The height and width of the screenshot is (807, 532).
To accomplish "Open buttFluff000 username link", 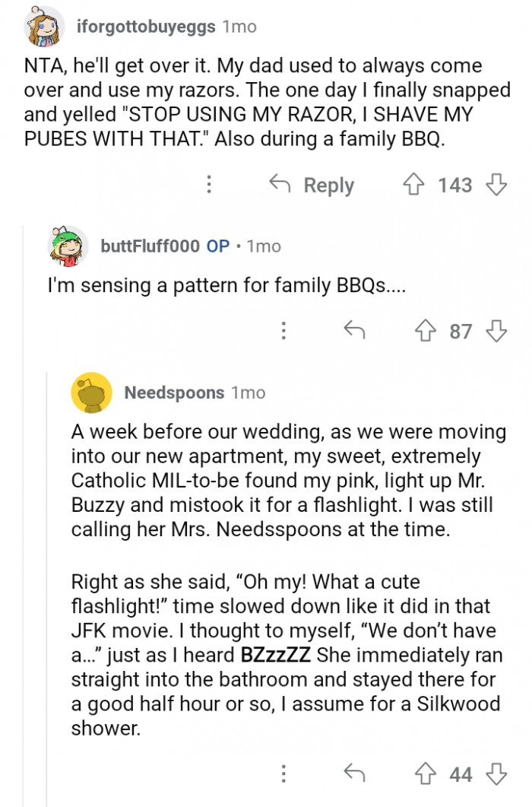I will click(150, 246).
